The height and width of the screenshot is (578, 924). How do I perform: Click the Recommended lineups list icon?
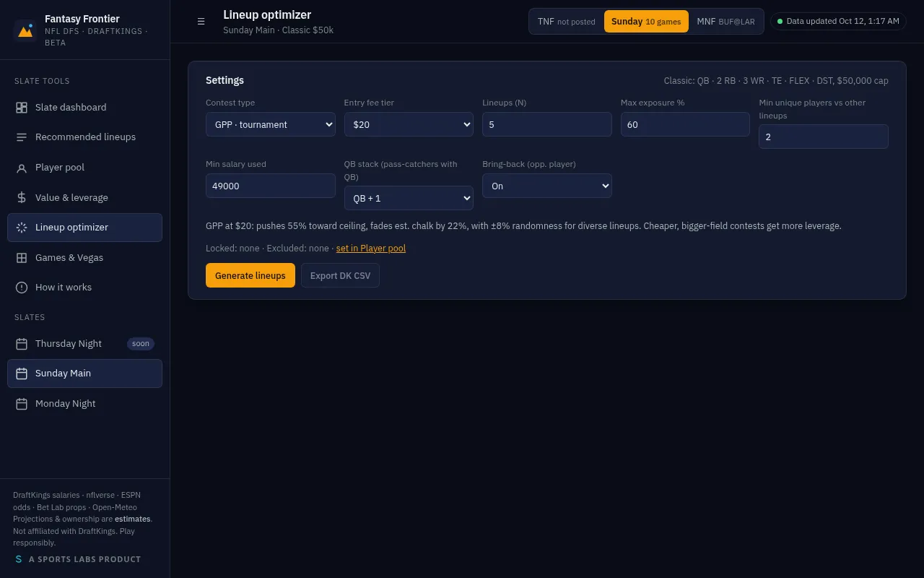(x=22, y=137)
